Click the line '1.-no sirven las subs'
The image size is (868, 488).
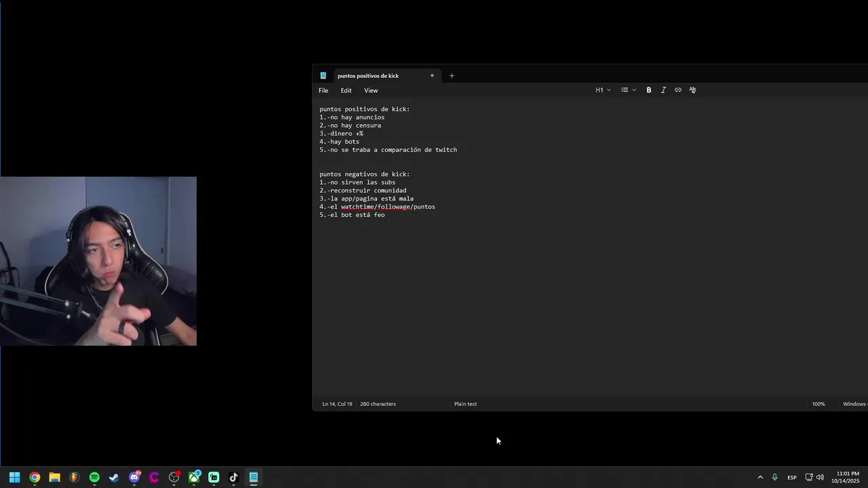[x=357, y=182]
